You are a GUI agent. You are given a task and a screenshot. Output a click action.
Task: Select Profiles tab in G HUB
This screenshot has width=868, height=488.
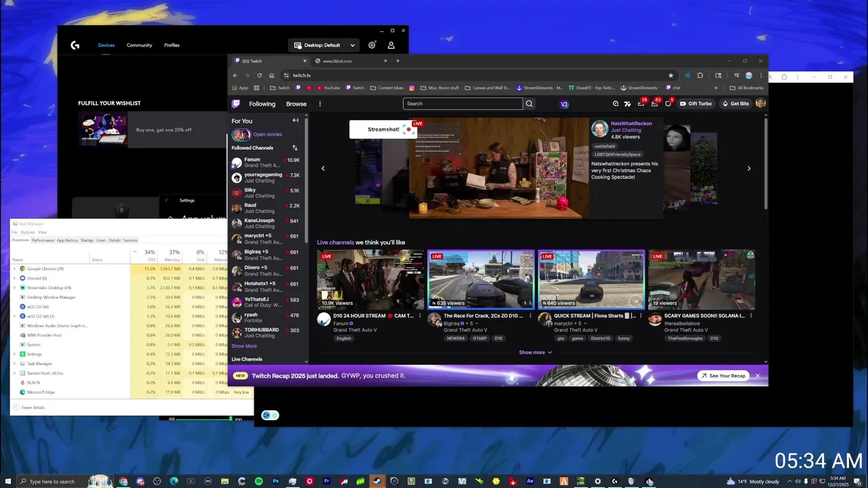172,45
